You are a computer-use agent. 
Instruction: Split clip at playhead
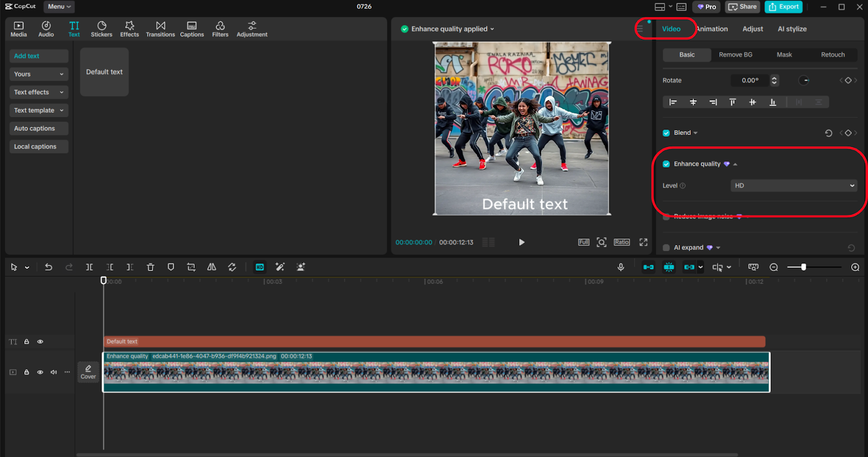click(x=90, y=267)
